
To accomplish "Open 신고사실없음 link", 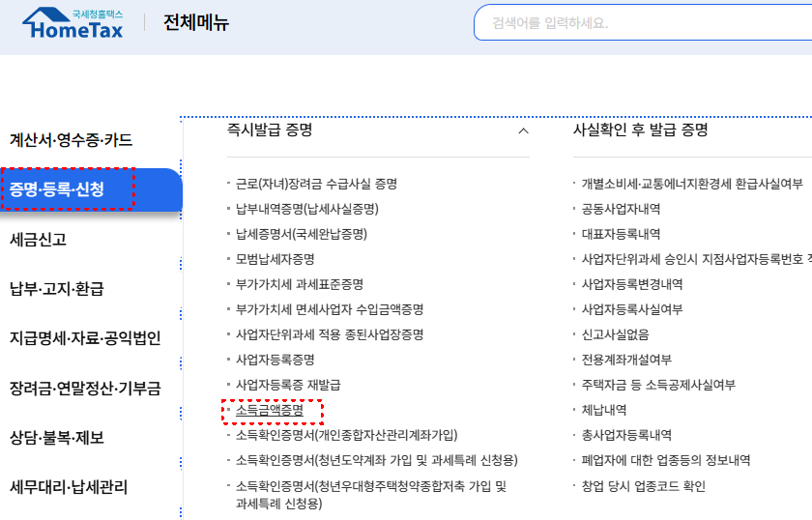I will click(615, 334).
